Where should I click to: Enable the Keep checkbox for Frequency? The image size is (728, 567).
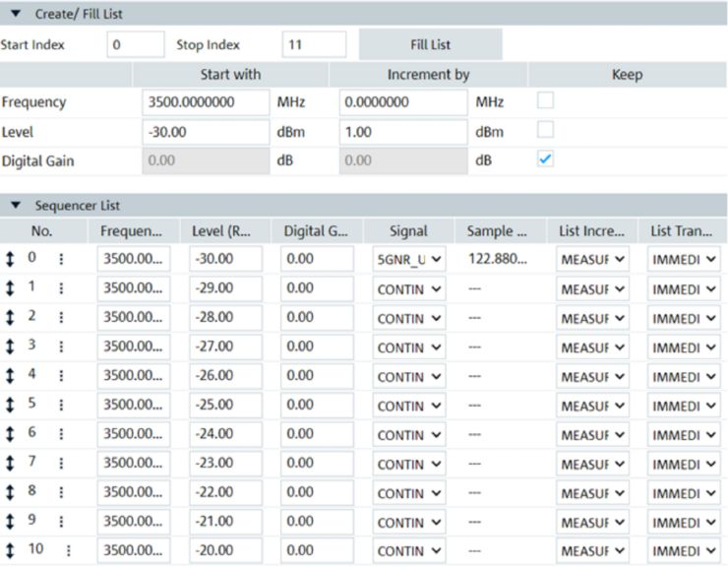545,100
